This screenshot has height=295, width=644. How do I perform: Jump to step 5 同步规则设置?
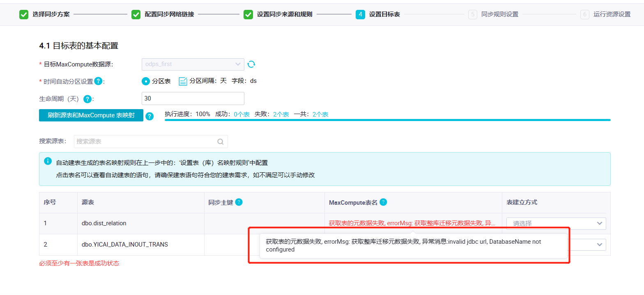[493, 14]
